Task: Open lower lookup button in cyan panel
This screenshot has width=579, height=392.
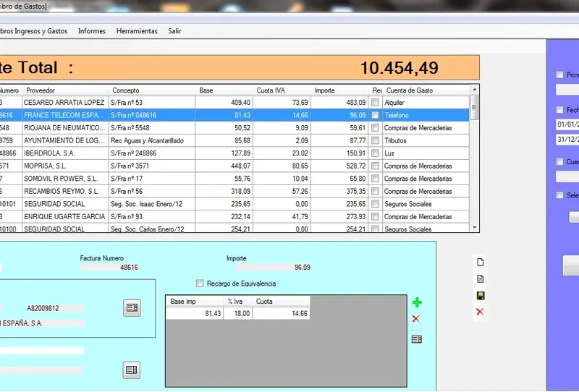Action: coord(132,370)
